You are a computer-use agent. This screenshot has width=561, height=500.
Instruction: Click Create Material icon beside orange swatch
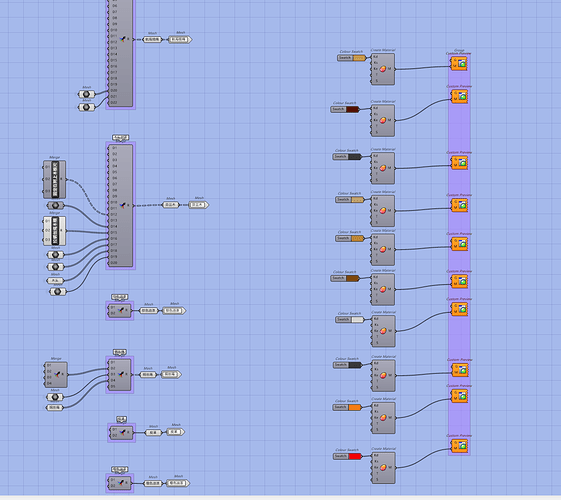383,417
